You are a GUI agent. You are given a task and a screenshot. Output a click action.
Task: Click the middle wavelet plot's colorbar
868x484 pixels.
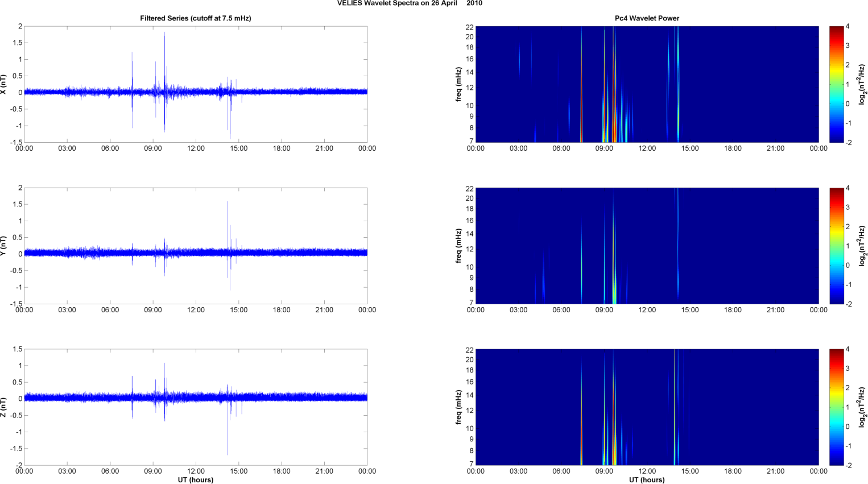(836, 246)
